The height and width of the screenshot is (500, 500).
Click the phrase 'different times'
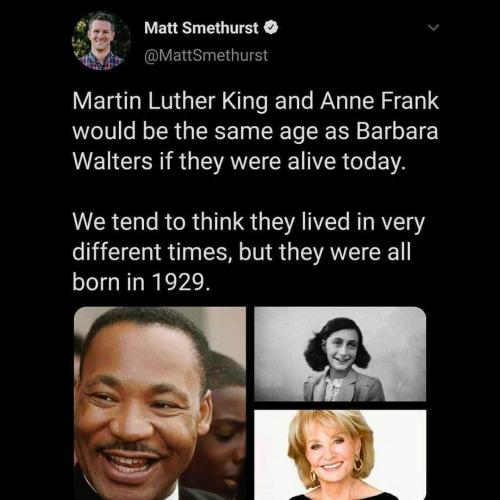click(152, 252)
